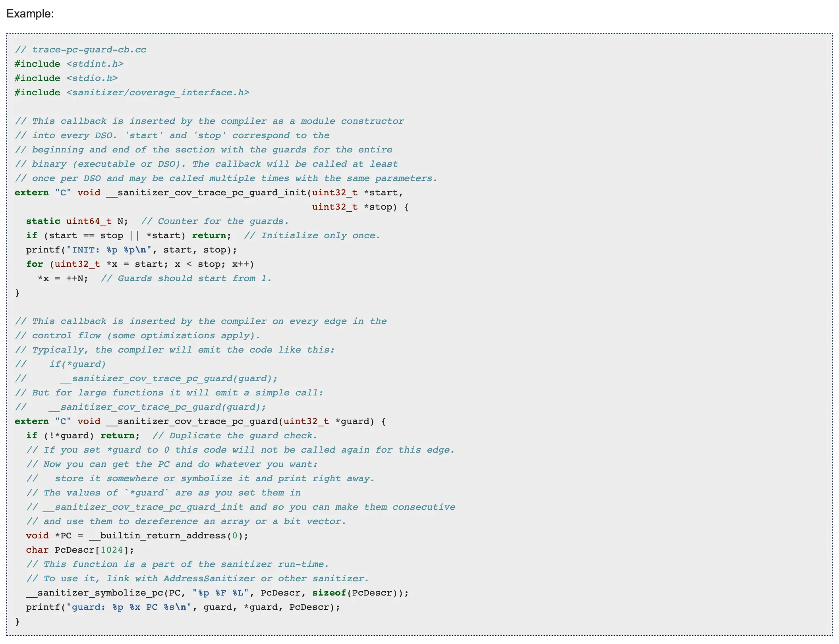The width and height of the screenshot is (839, 644).
Task: Click the printf "guard: %p %x PC %s\n" string
Action: [129, 607]
